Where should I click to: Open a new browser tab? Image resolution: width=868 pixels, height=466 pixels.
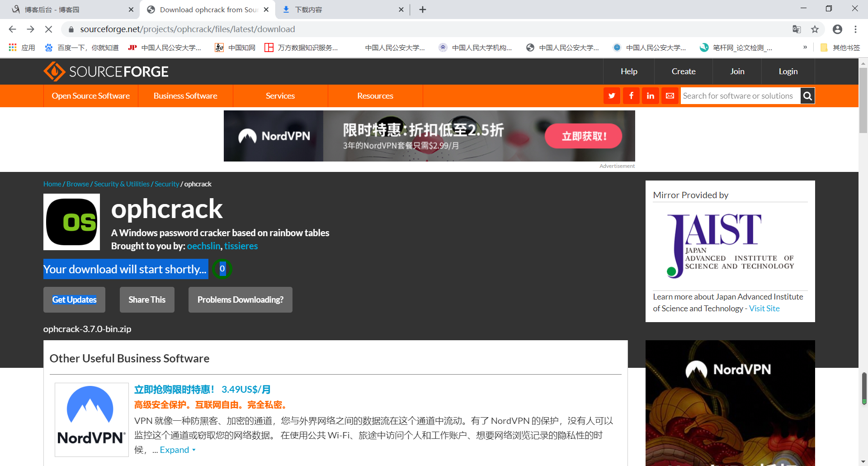click(x=423, y=10)
